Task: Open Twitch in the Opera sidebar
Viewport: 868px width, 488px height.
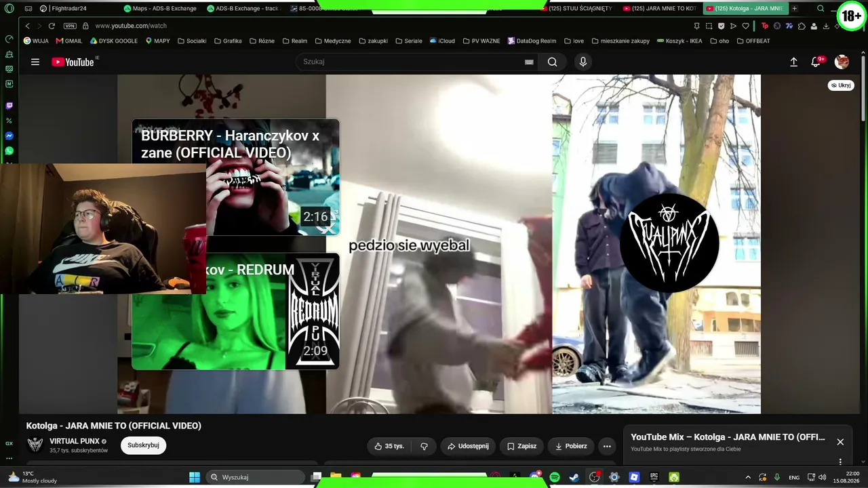Action: 9,106
